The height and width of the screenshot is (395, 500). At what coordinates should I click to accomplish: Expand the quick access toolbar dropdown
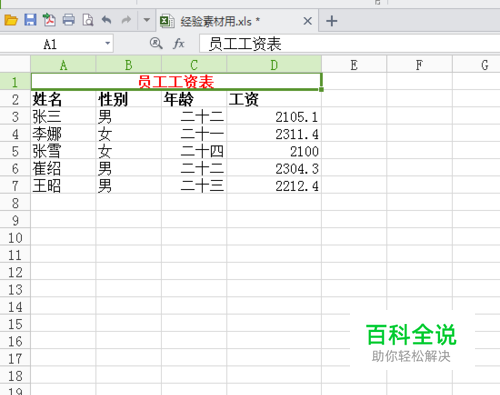point(147,20)
